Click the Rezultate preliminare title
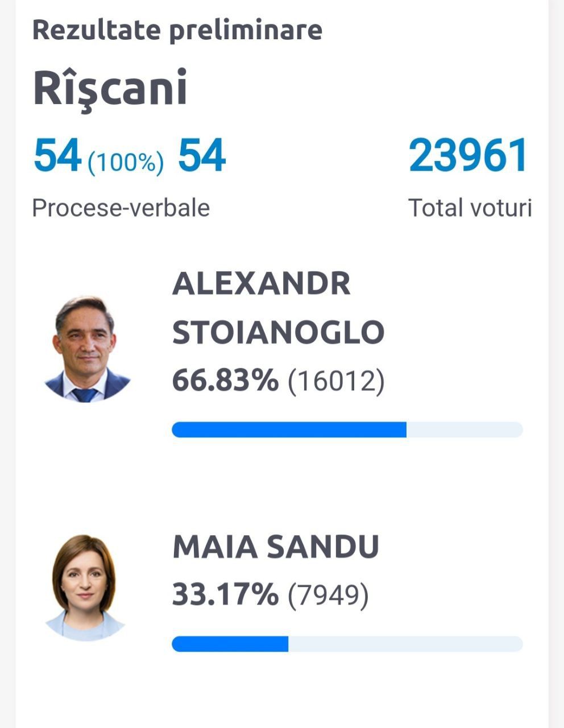This screenshot has width=564, height=728. [177, 30]
